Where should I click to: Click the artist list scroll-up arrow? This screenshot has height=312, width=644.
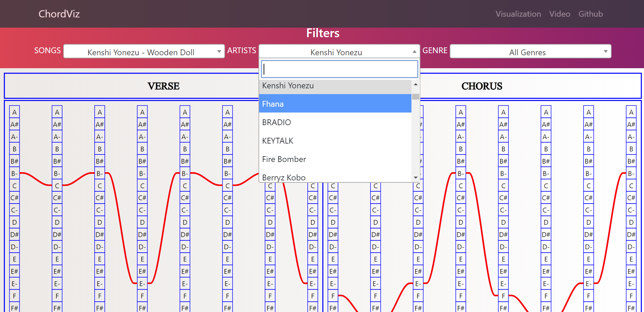click(416, 84)
